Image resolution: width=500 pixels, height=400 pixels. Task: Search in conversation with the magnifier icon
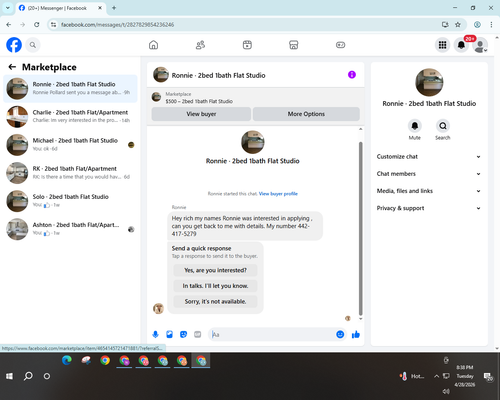coord(443,126)
